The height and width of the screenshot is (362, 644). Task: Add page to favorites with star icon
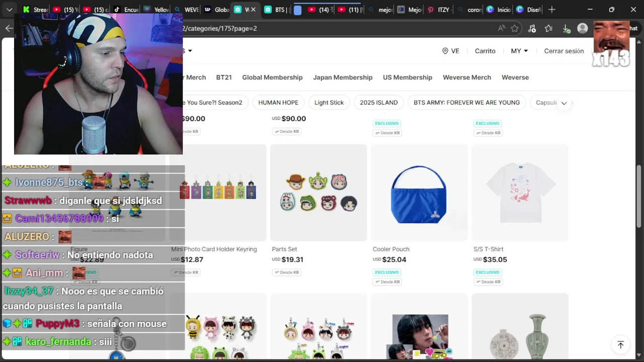point(515,29)
